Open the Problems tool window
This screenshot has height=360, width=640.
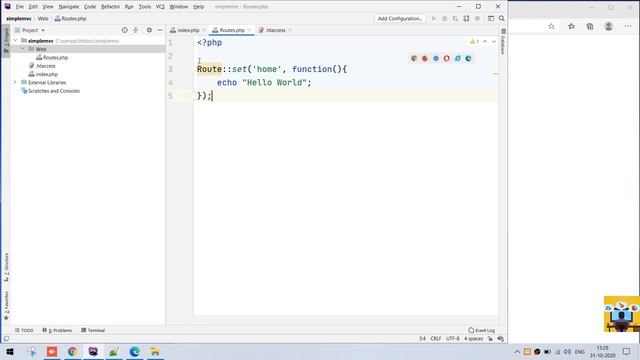coord(57,330)
